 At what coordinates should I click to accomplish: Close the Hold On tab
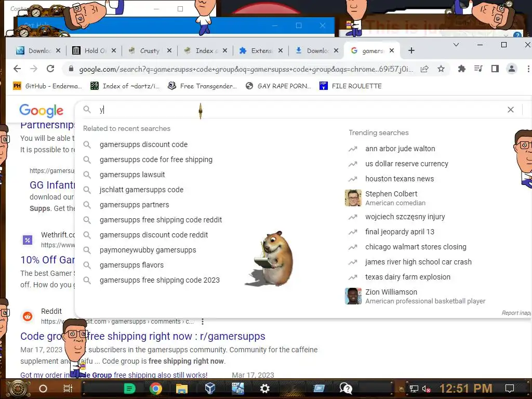pyautogui.click(x=114, y=50)
